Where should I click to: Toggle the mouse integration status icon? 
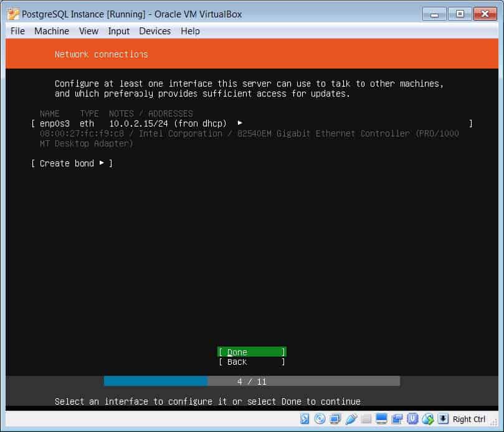(x=428, y=419)
